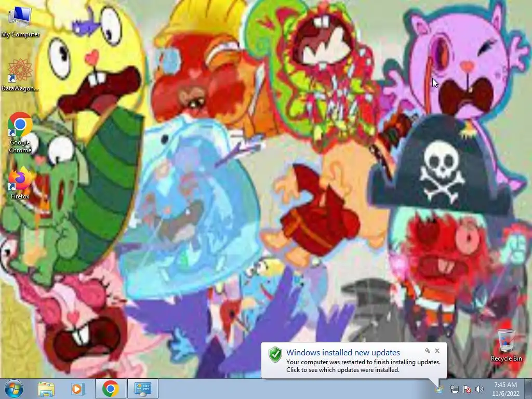
Task: Select the DataWagon desktop shortcut
Action: [x=20, y=75]
